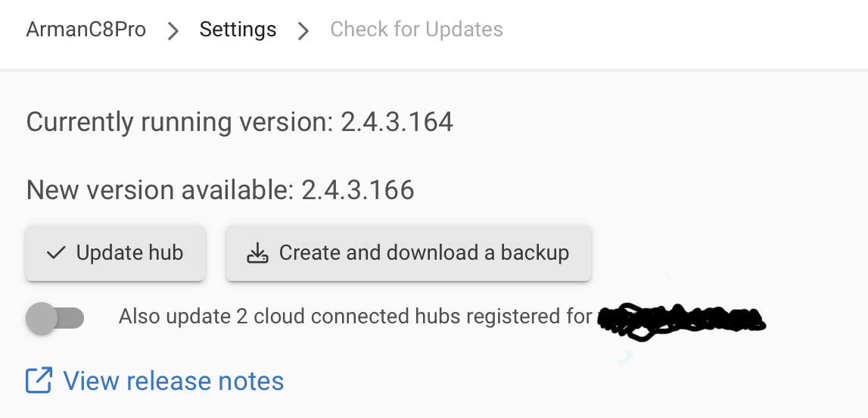Go to ArmanC8Pro hub breadcrumb

[x=86, y=30]
